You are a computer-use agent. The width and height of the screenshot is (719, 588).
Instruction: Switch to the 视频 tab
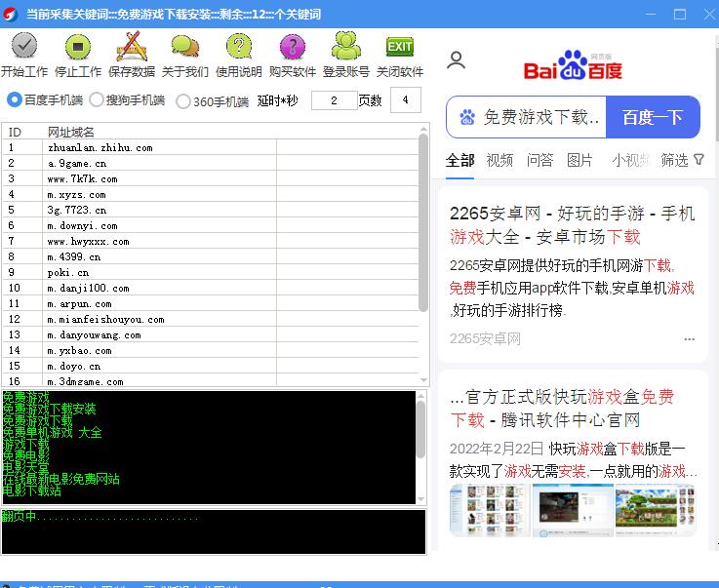[x=499, y=160]
